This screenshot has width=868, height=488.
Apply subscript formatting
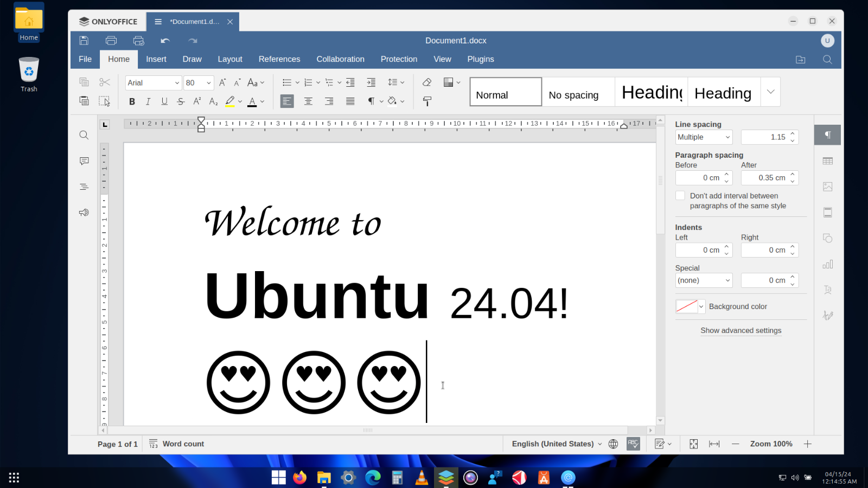click(x=213, y=101)
